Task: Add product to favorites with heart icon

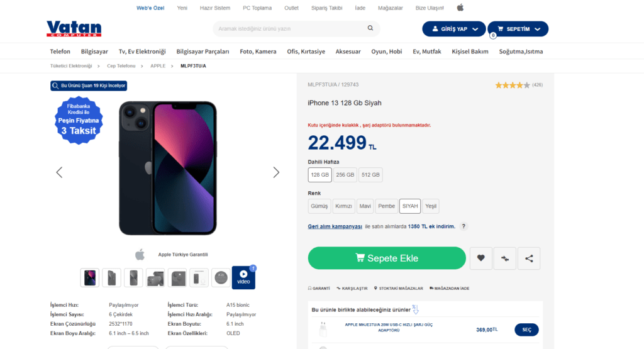Action: coord(480,258)
